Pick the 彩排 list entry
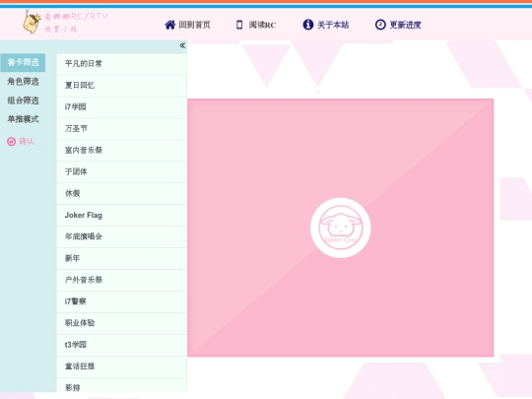Image resolution: width=532 pixels, height=399 pixels. click(x=121, y=385)
